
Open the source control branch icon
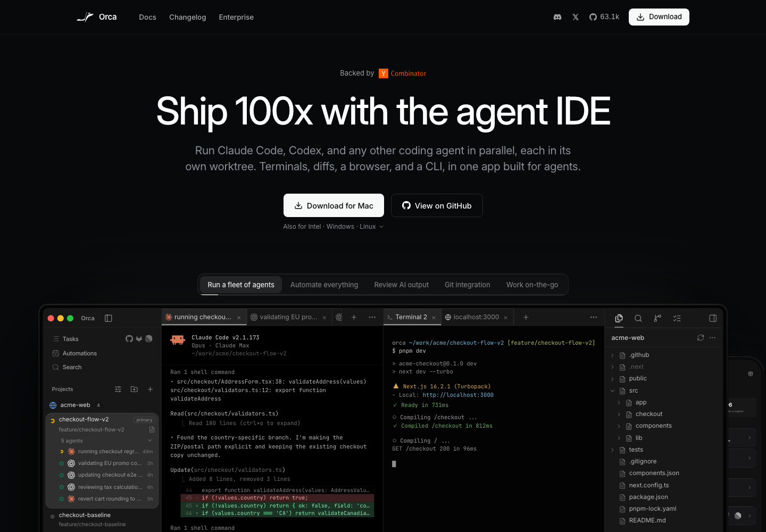(x=657, y=318)
